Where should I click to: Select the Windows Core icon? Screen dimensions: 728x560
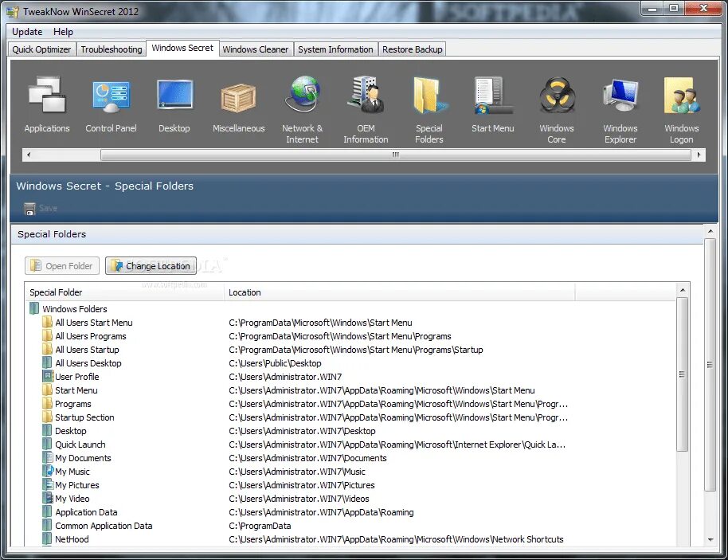(557, 95)
